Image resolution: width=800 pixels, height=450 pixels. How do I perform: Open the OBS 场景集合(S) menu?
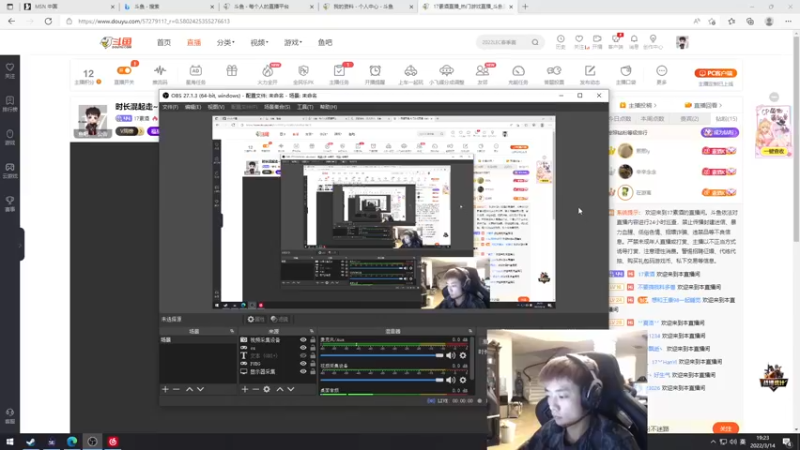pos(277,107)
